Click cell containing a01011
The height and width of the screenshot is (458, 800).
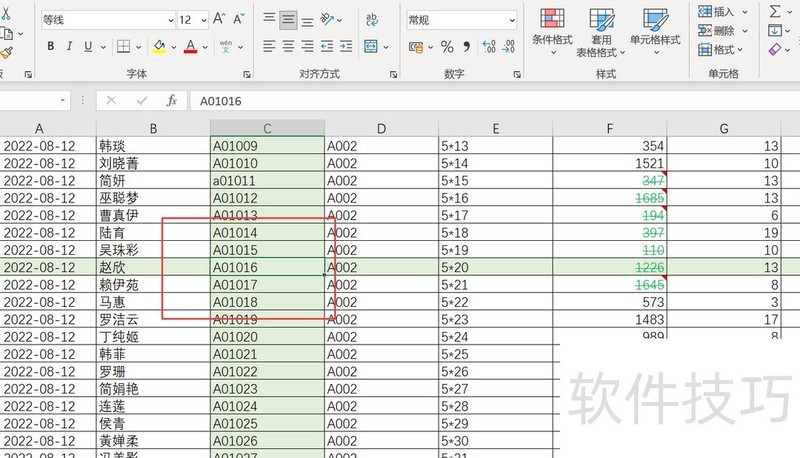[267, 181]
